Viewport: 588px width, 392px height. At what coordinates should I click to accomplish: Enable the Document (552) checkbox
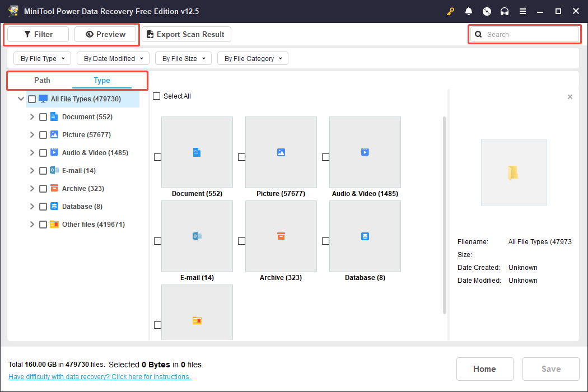click(43, 116)
